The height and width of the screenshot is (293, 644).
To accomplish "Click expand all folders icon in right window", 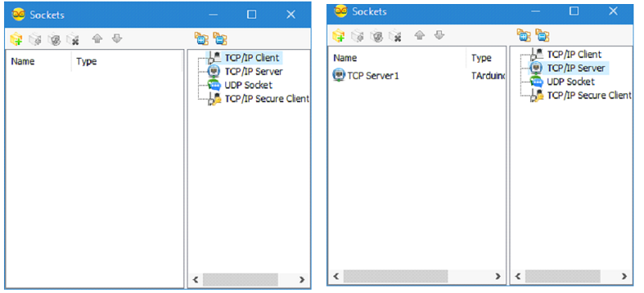I will (x=524, y=35).
